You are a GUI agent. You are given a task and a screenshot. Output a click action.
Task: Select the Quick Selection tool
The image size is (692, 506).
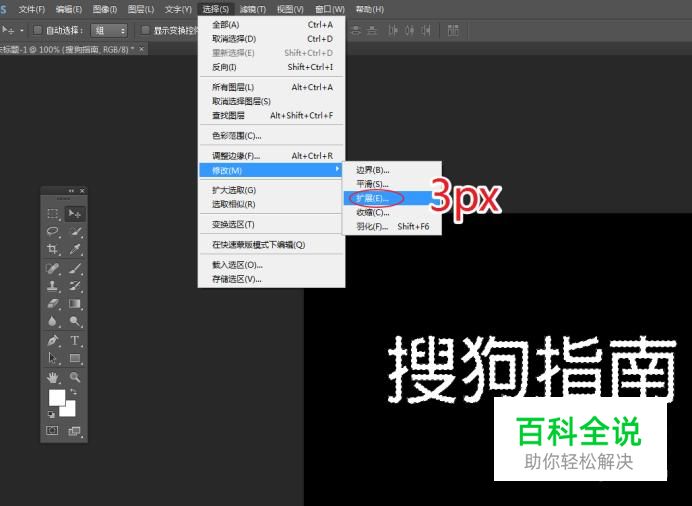(75, 232)
